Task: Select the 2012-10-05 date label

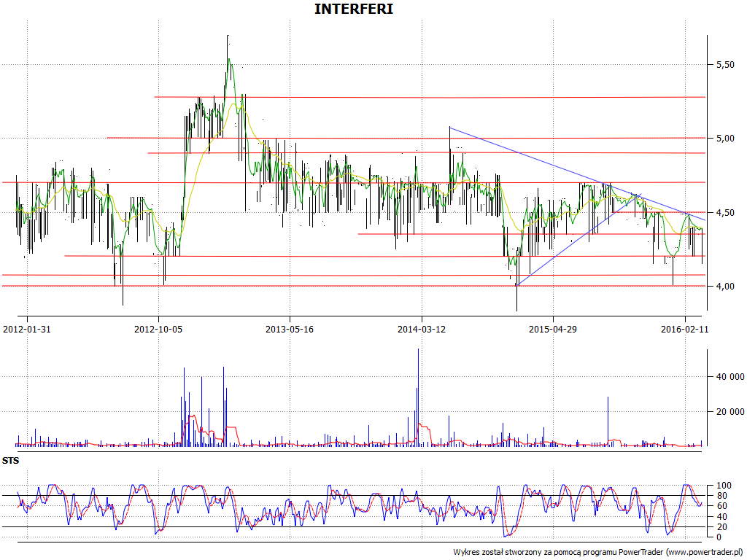Action: [158, 329]
